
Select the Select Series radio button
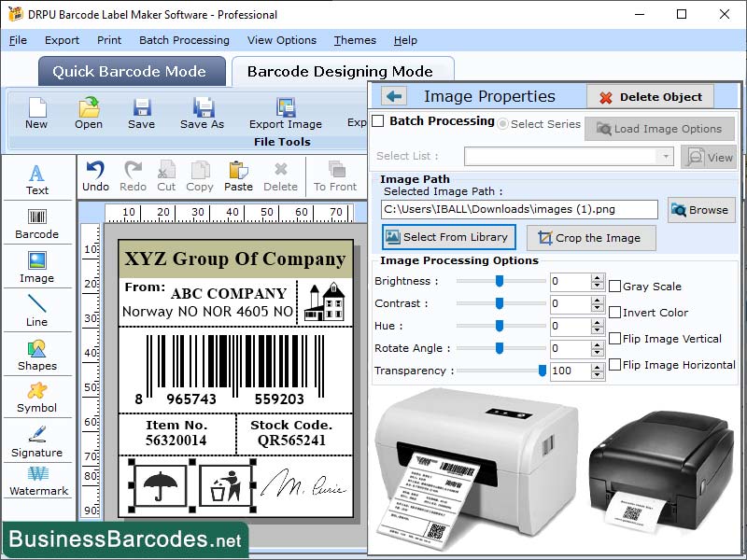tap(502, 122)
